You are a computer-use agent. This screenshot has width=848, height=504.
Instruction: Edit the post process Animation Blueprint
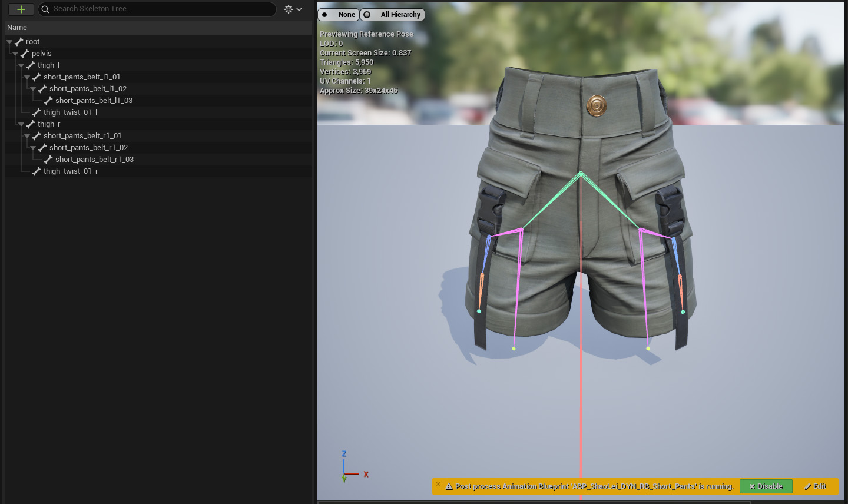point(816,486)
